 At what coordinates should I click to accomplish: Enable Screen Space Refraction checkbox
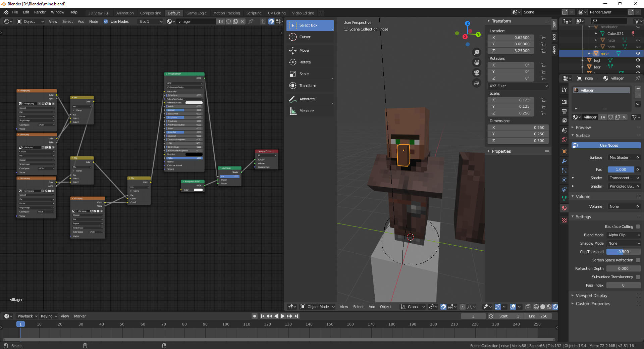[x=638, y=260]
